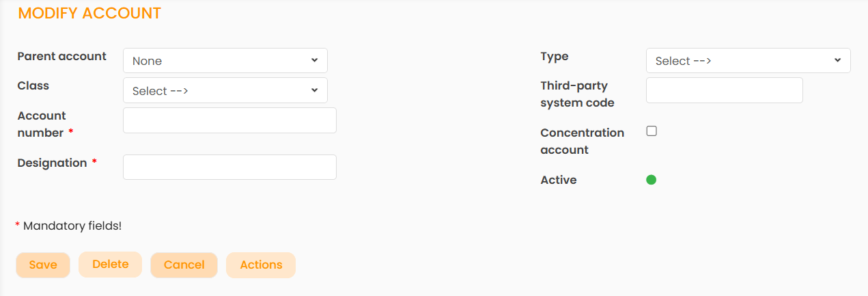Click the MODIFY ACCOUNT heading
Image resolution: width=868 pixels, height=296 pixels.
89,14
